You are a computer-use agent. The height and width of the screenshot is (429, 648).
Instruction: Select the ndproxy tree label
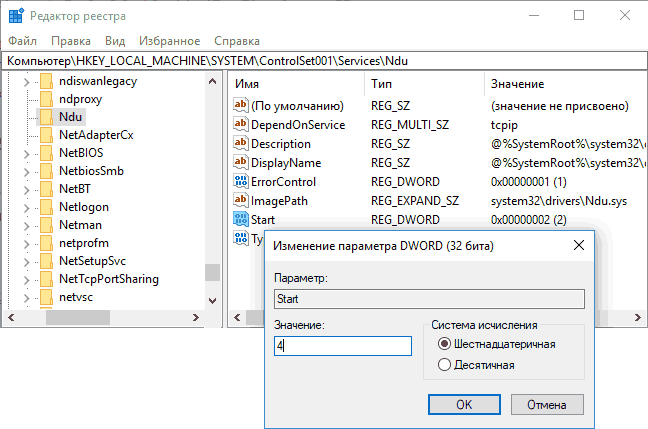[x=81, y=99]
